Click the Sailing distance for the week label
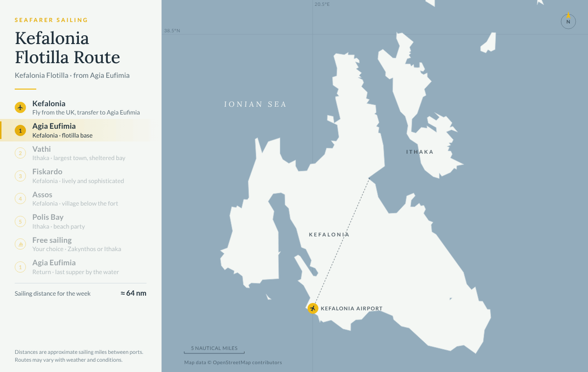The width and height of the screenshot is (588, 372). click(52, 294)
